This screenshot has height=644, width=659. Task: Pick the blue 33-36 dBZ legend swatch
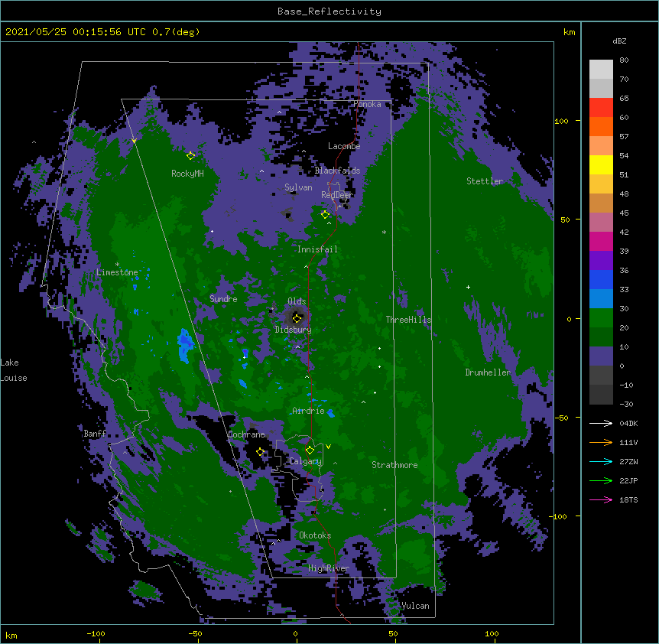tap(601, 279)
